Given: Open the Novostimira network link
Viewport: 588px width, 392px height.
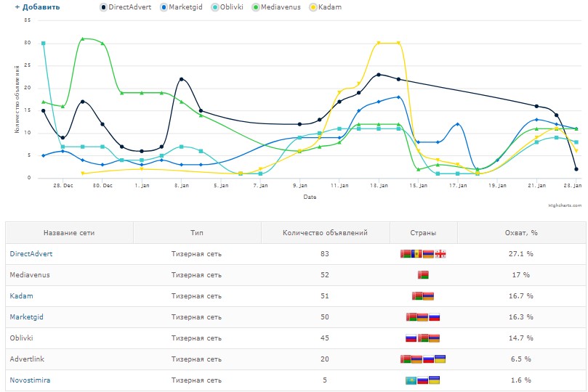Looking at the screenshot, I should 30,380.
